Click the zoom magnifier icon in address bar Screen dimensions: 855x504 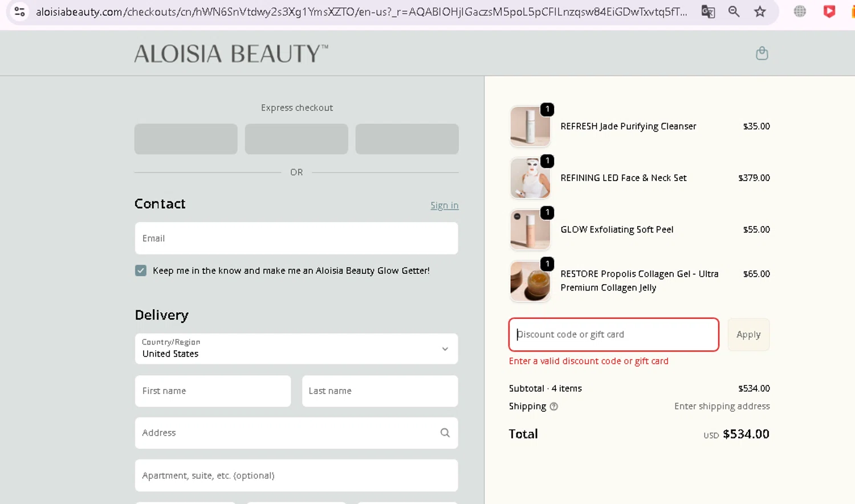[734, 11]
